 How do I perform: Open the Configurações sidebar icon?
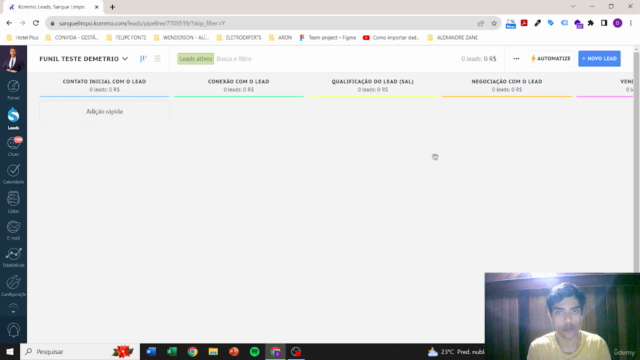[x=13, y=286]
